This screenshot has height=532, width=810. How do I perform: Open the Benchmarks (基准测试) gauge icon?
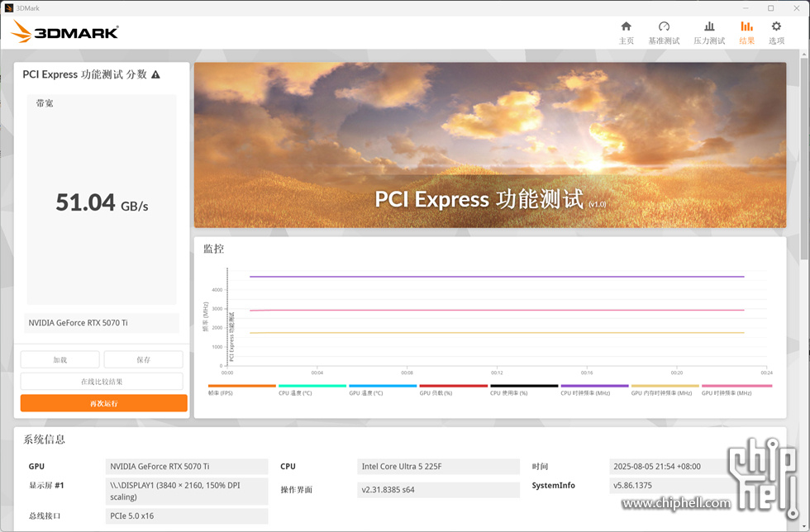click(664, 27)
